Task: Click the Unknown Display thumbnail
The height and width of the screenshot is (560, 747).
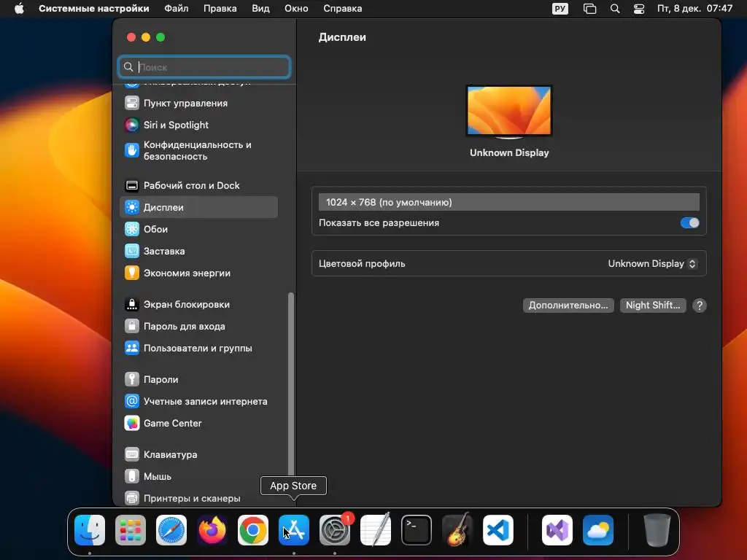Action: (x=508, y=112)
